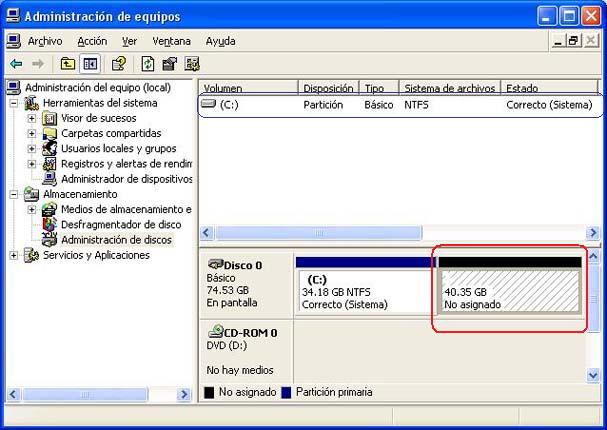
Task: Expand the Visor de sucesos node
Action: [32, 118]
